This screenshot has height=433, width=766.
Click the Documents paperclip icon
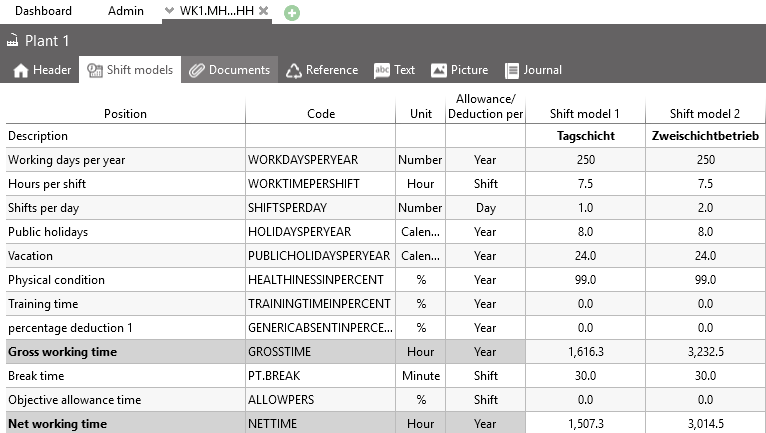click(197, 70)
